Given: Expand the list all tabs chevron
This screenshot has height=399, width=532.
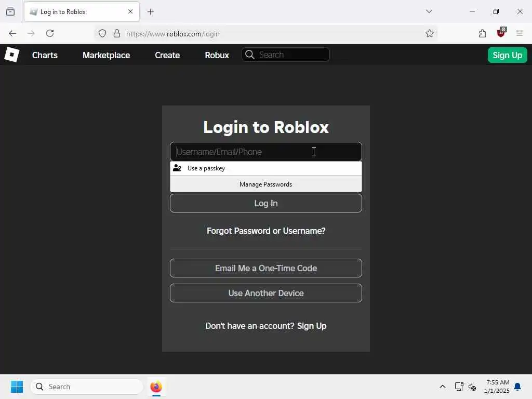Looking at the screenshot, I should click(429, 11).
